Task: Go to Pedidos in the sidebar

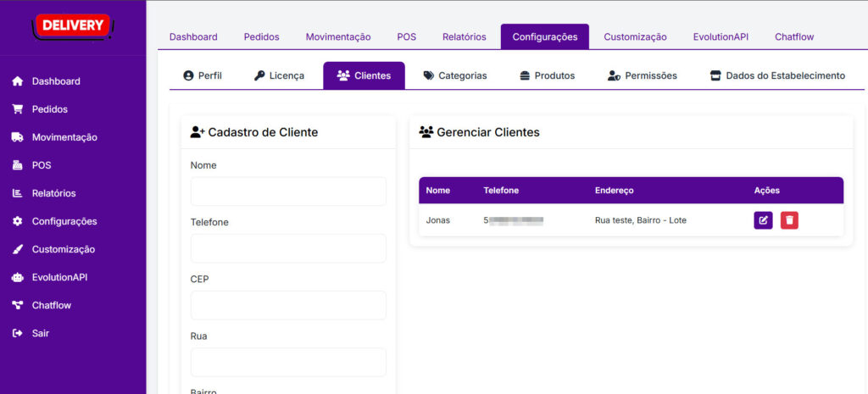Action: point(50,109)
